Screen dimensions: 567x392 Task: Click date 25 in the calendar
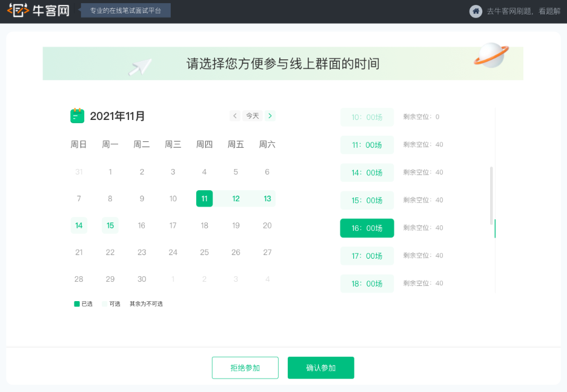pyautogui.click(x=204, y=252)
